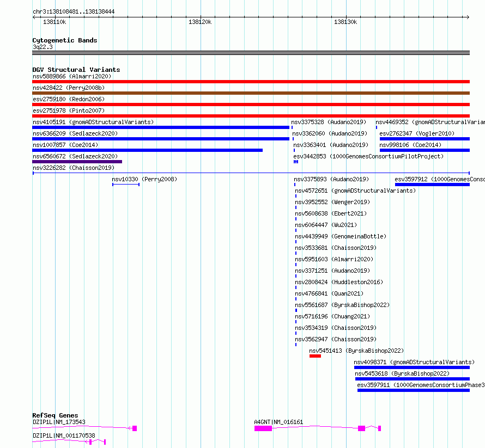Click the chr3:138108481..138138444 coordinates text

click(74, 11)
